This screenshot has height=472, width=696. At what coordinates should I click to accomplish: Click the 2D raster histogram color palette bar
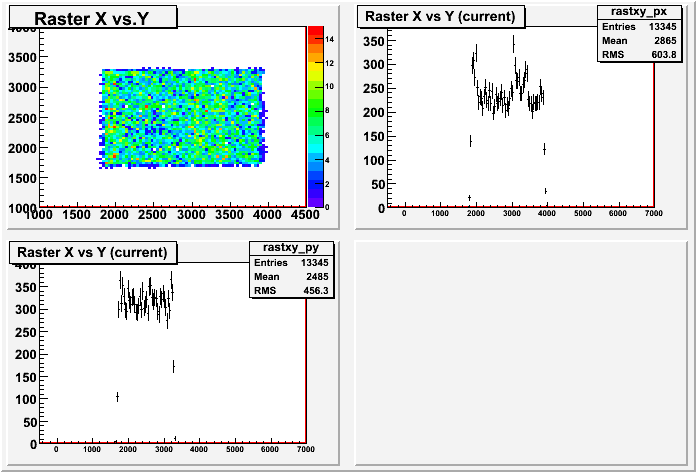pos(316,116)
